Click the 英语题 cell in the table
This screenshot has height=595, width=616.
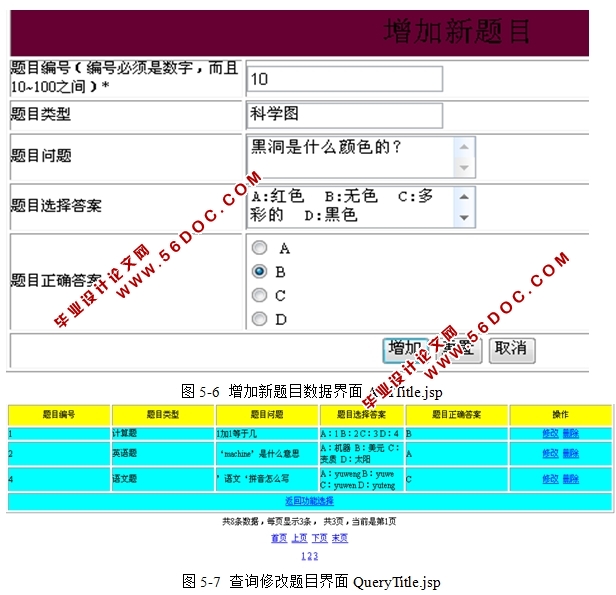coord(163,453)
